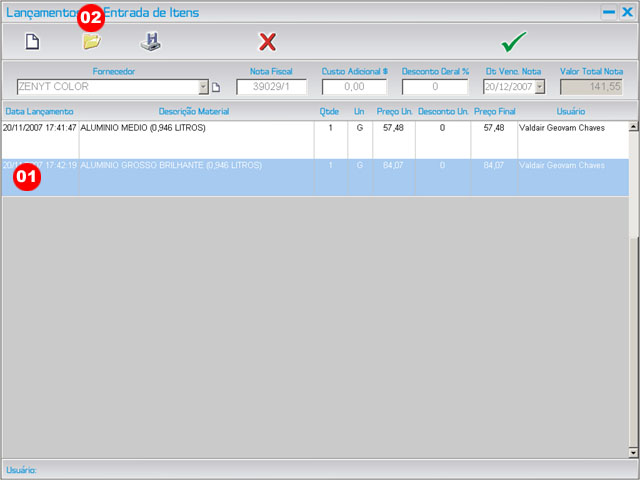Click the Nota Fiscal input field
640x480 pixels.
pyautogui.click(x=271, y=87)
